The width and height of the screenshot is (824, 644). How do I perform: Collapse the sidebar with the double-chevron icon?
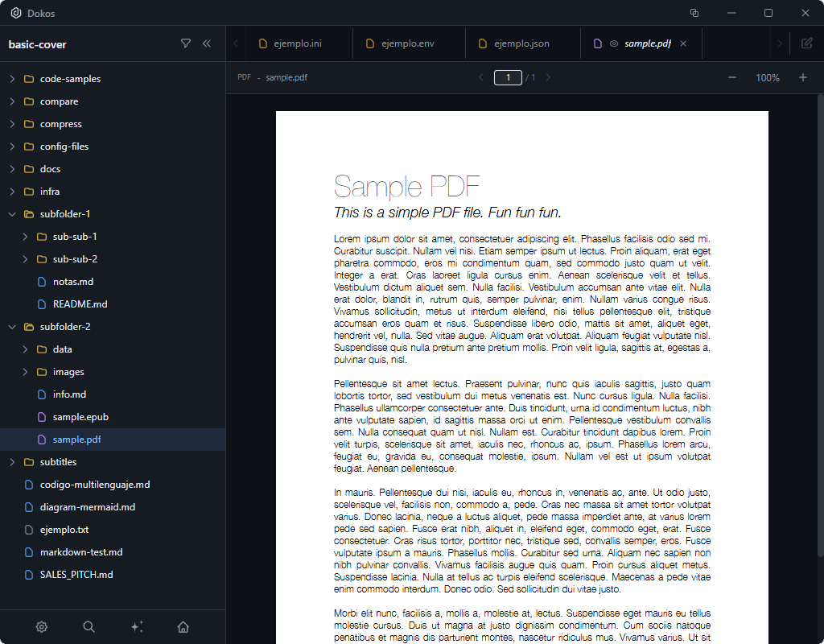206,43
